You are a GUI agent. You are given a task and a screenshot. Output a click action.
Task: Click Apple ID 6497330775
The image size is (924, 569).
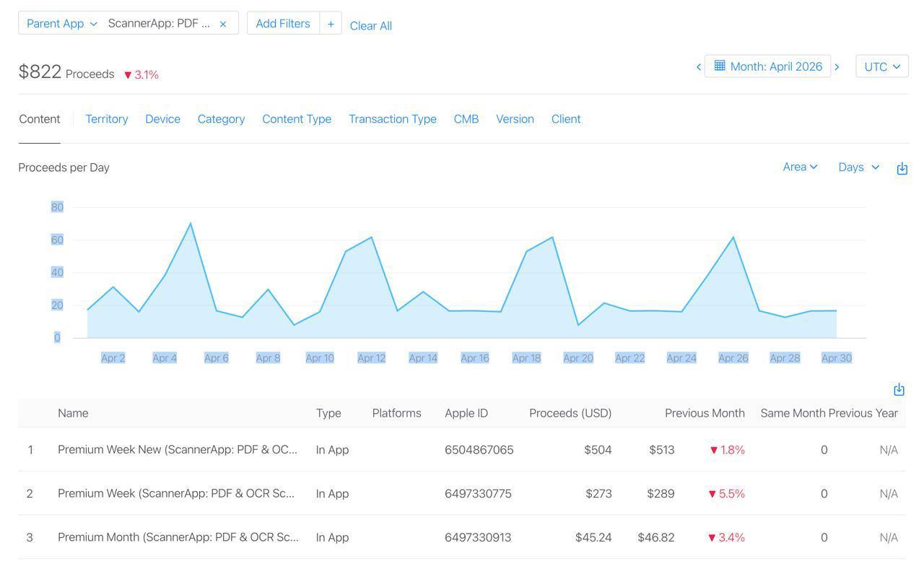point(478,494)
